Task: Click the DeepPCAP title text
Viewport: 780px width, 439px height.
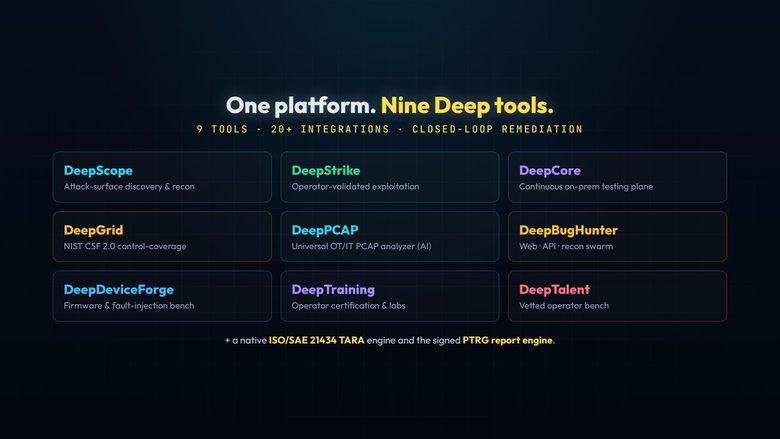Action: click(325, 230)
